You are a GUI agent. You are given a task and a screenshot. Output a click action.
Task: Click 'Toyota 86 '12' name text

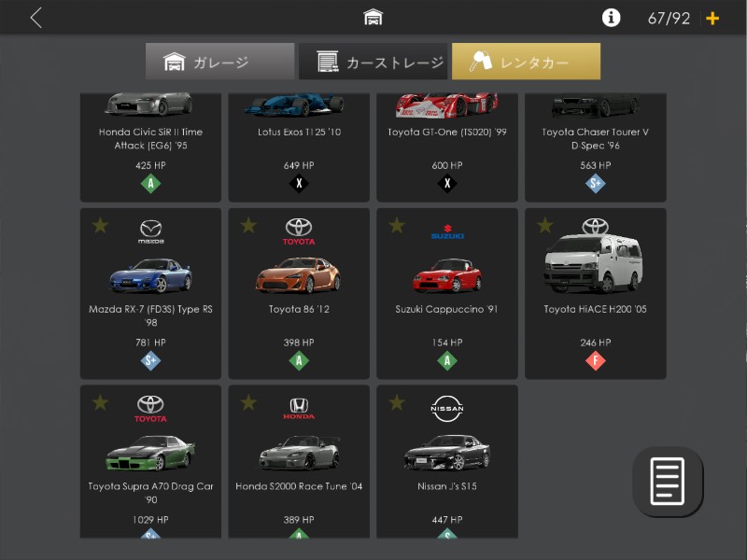[299, 309]
